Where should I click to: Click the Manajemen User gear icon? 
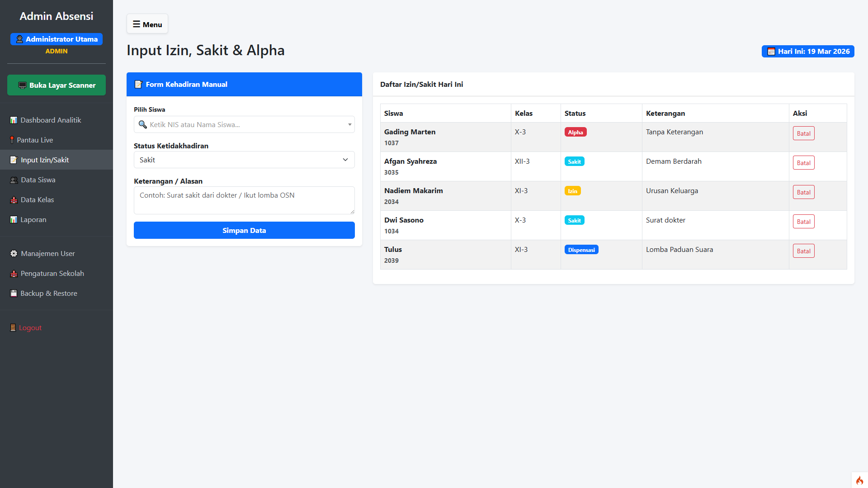(14, 254)
